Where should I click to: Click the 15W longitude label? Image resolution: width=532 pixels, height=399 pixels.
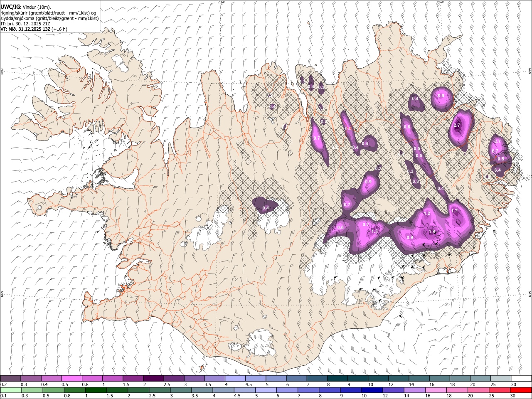440,2
